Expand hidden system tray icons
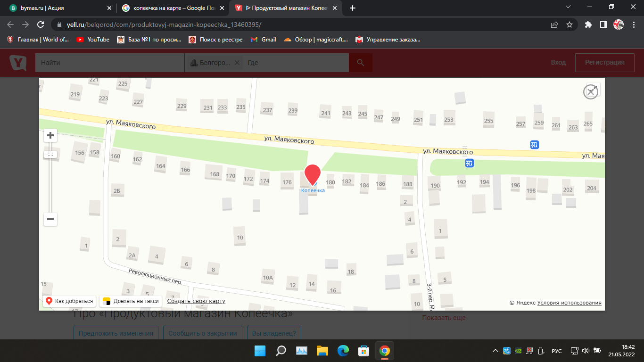 click(x=495, y=351)
